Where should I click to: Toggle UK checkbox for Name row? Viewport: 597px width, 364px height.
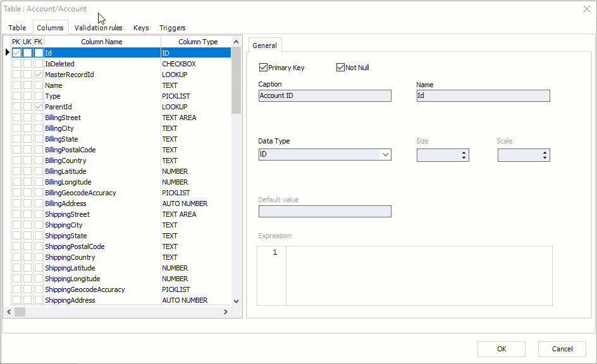tap(27, 85)
